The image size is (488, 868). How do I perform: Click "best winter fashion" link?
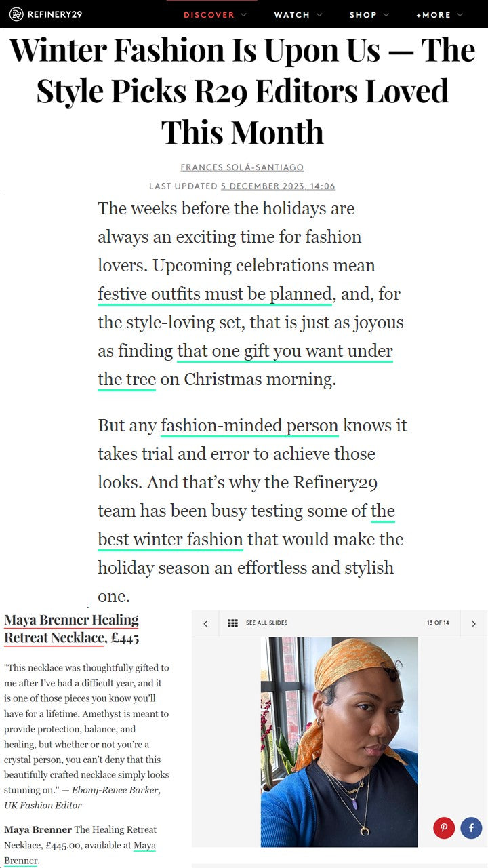tap(170, 540)
